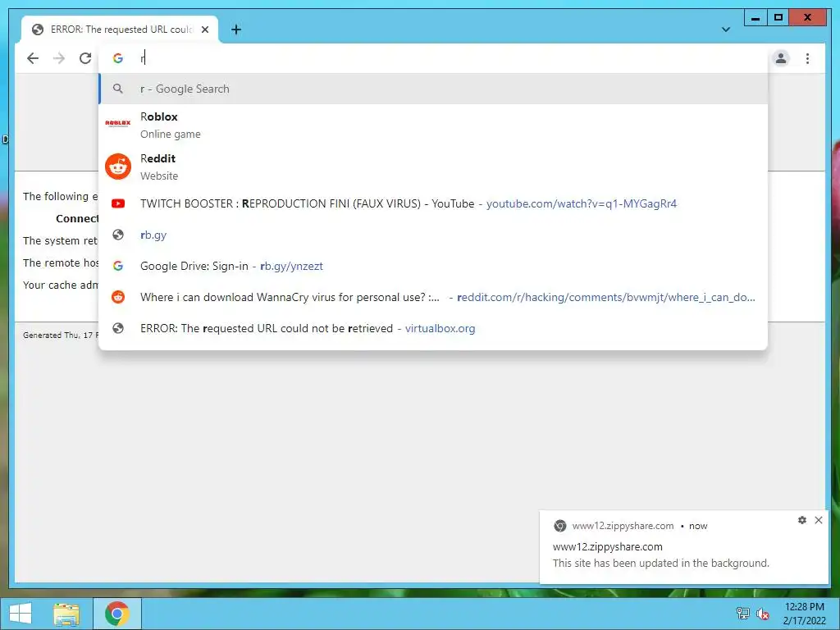Click 'Your cache adm' text line
Viewport: 840px width, 630px height.
(x=61, y=285)
